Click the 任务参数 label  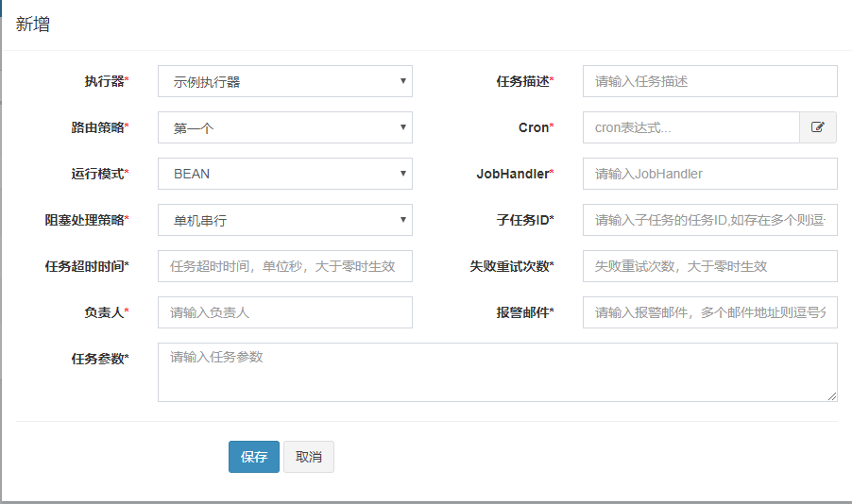pyautogui.click(x=100, y=359)
